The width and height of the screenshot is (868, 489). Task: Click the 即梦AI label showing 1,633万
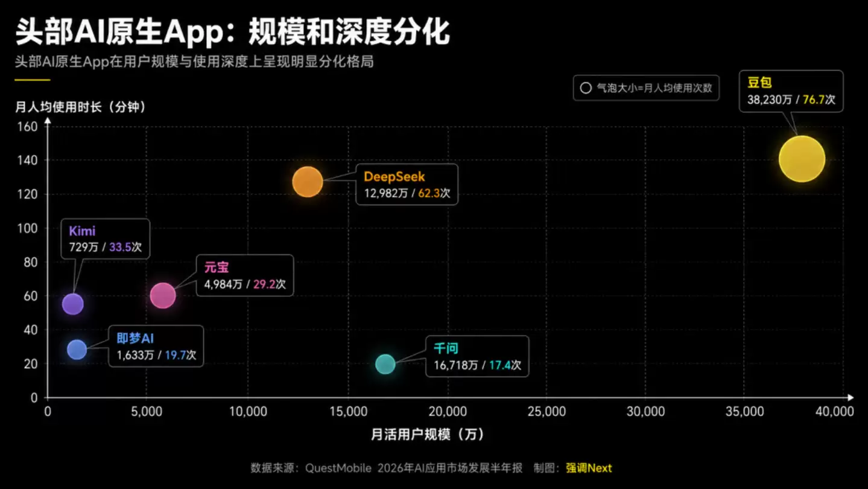156,346
